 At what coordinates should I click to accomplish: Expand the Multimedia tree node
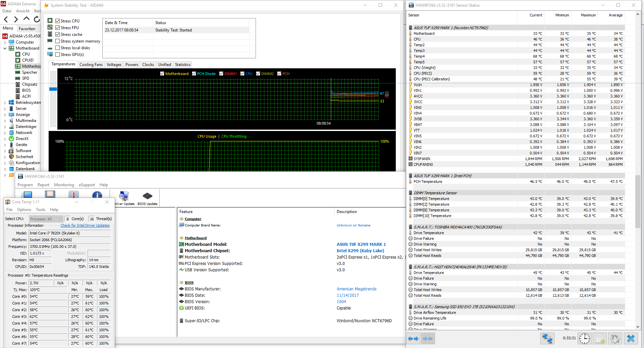(5, 121)
